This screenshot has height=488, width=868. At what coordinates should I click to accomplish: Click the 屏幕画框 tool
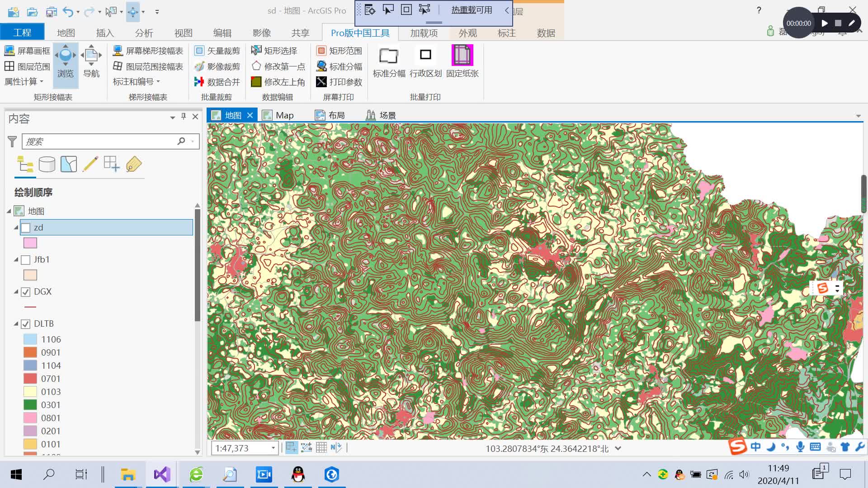click(27, 51)
